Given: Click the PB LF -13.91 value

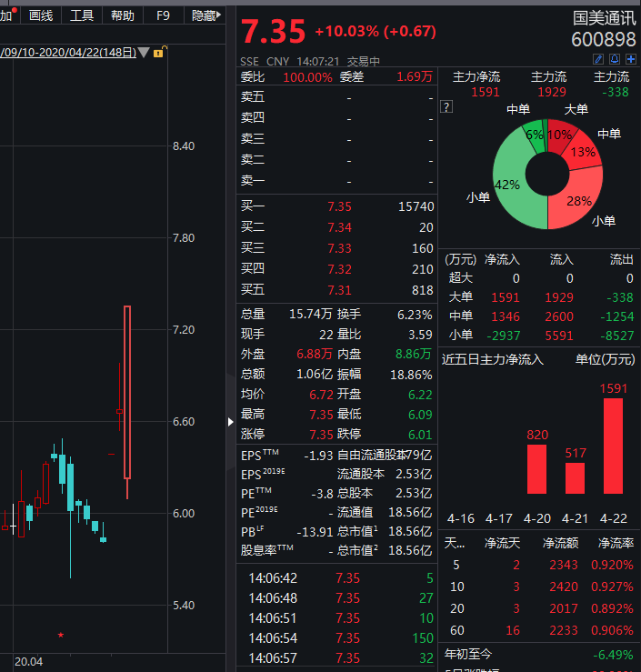Looking at the screenshot, I should point(315,532).
